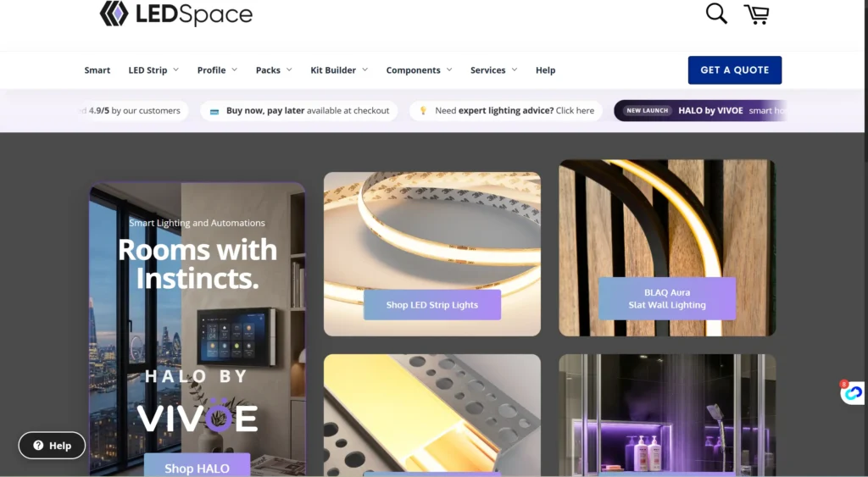The width and height of the screenshot is (868, 477).
Task: Expand the Kit Builder dropdown
Action: [339, 70]
